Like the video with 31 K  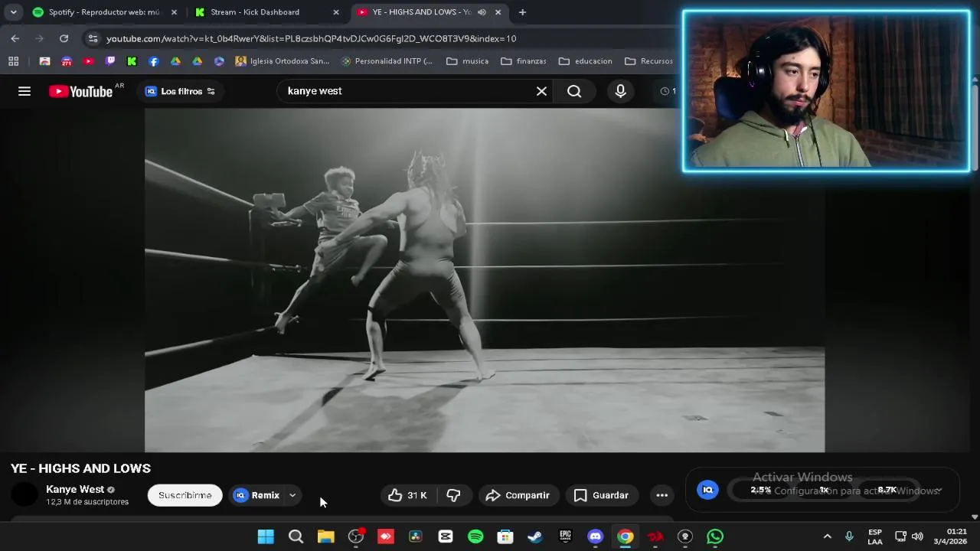click(407, 495)
